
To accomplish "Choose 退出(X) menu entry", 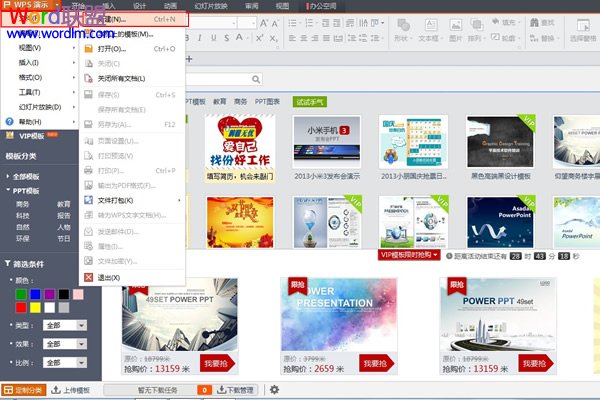I will coord(132,278).
